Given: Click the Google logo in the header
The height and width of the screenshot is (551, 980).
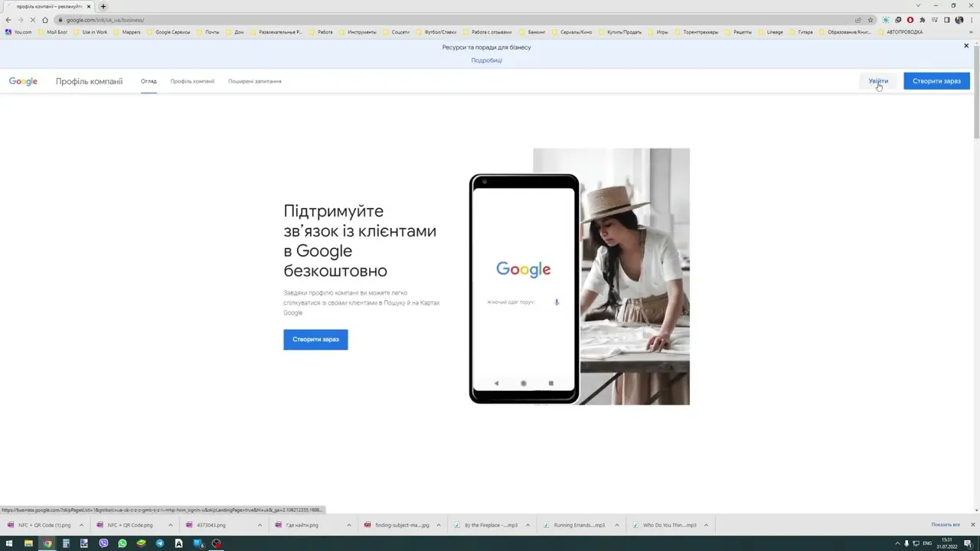Looking at the screenshot, I should click(23, 81).
